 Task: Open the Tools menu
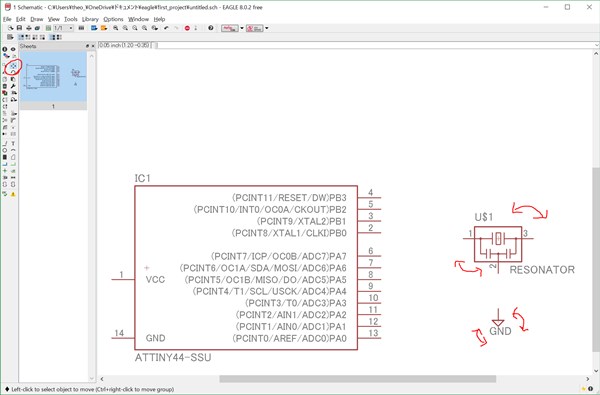(71, 19)
